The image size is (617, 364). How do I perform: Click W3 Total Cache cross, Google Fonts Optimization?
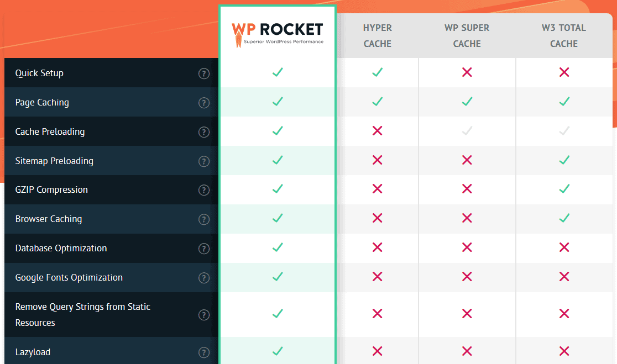click(564, 277)
